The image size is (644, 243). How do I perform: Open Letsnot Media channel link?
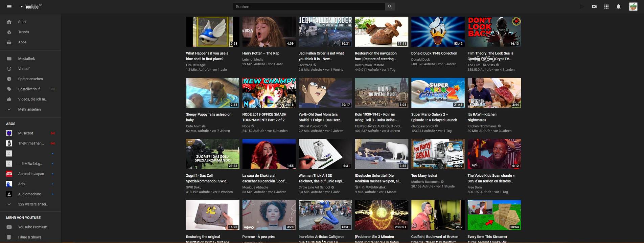[x=253, y=60]
